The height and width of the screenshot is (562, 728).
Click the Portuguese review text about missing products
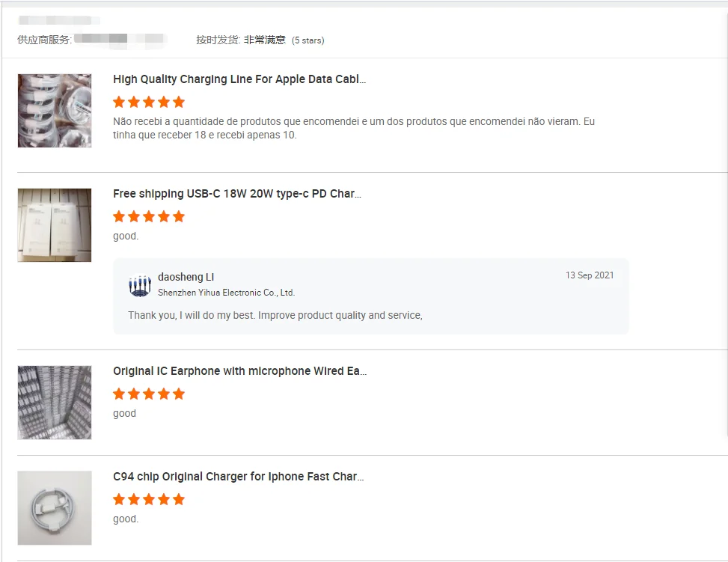(354, 128)
